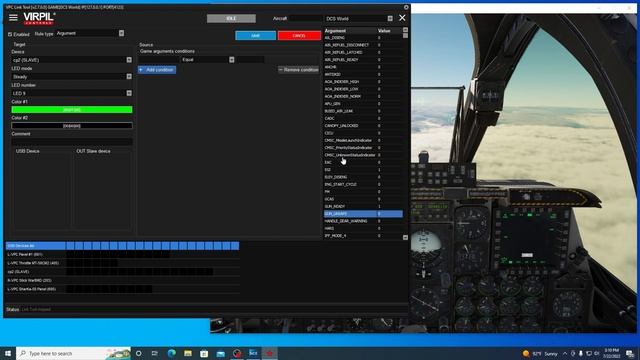Click the blue Save button
Screen dimensions: 640x360
pyautogui.click(x=256, y=36)
